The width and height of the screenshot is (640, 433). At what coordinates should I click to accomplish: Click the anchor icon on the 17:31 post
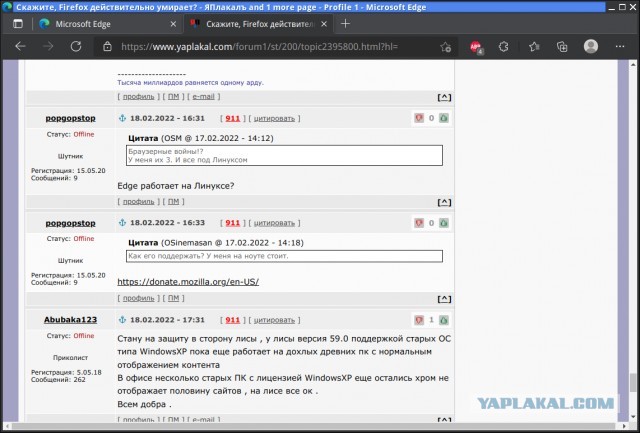[122, 320]
